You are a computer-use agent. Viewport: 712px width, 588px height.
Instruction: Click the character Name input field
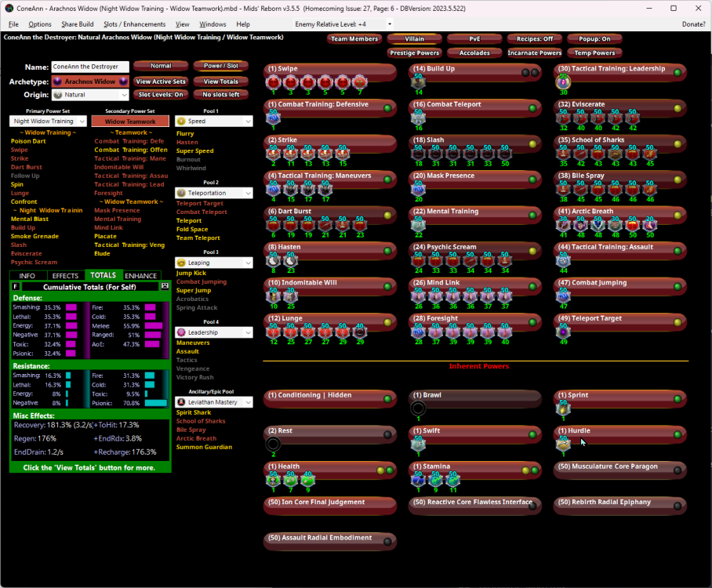[90, 67]
